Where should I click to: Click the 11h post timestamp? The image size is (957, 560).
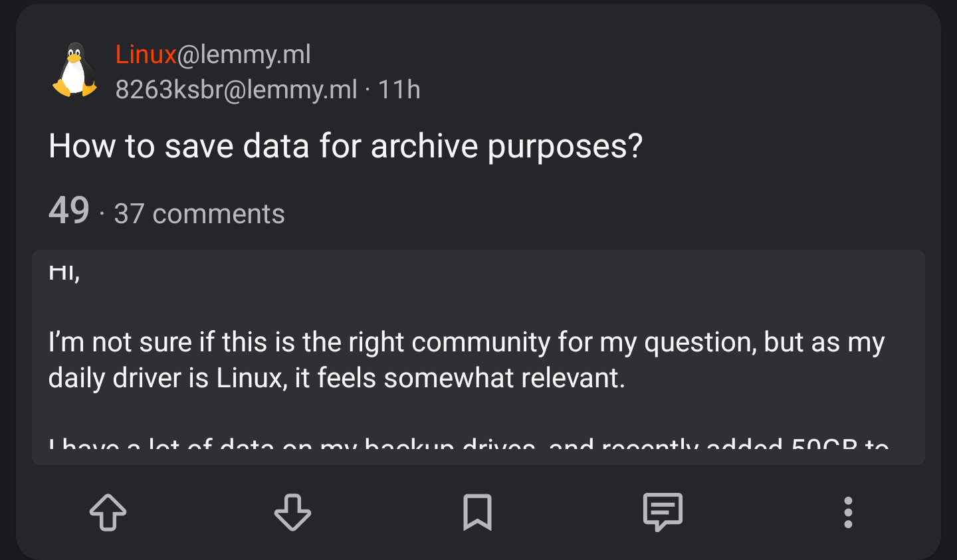399,90
